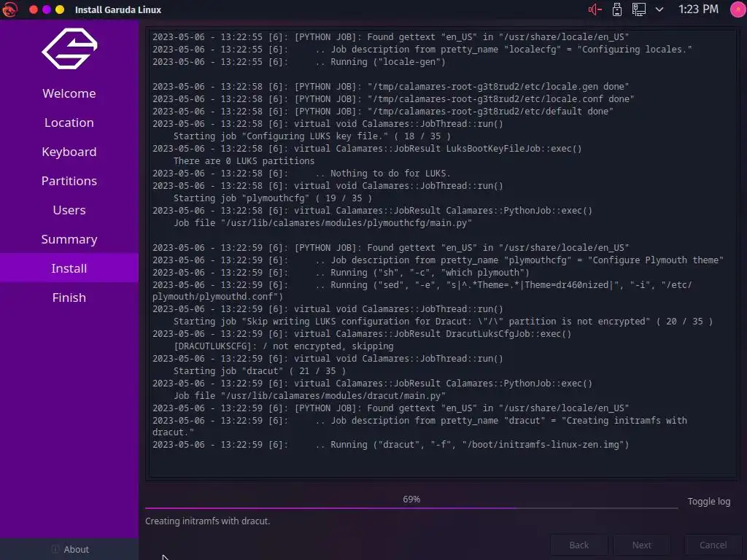Click the red window control dot
This screenshot has height=560, width=747.
tap(34, 9)
